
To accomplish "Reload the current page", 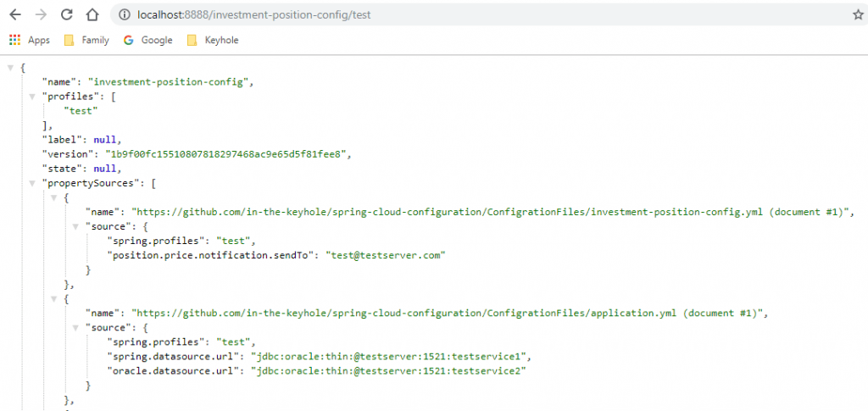I will (x=66, y=14).
